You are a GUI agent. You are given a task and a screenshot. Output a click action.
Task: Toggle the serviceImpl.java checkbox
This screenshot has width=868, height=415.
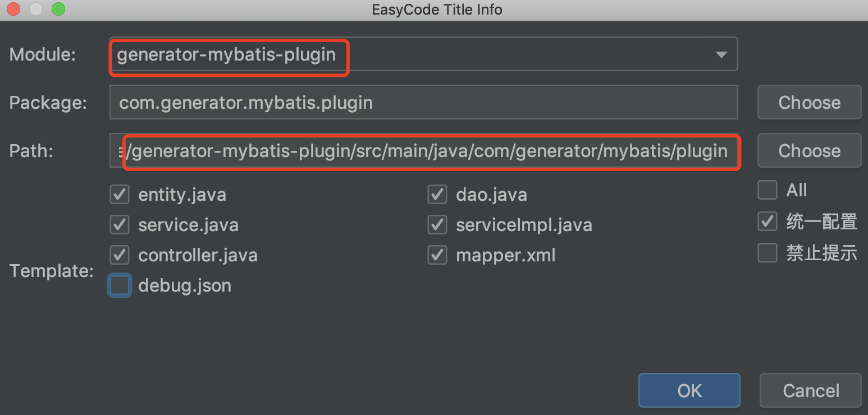click(x=437, y=225)
